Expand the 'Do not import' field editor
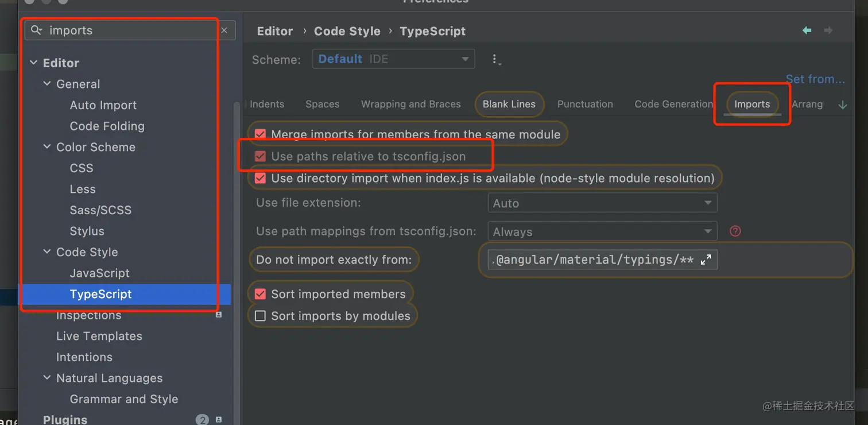868x425 pixels. point(706,260)
